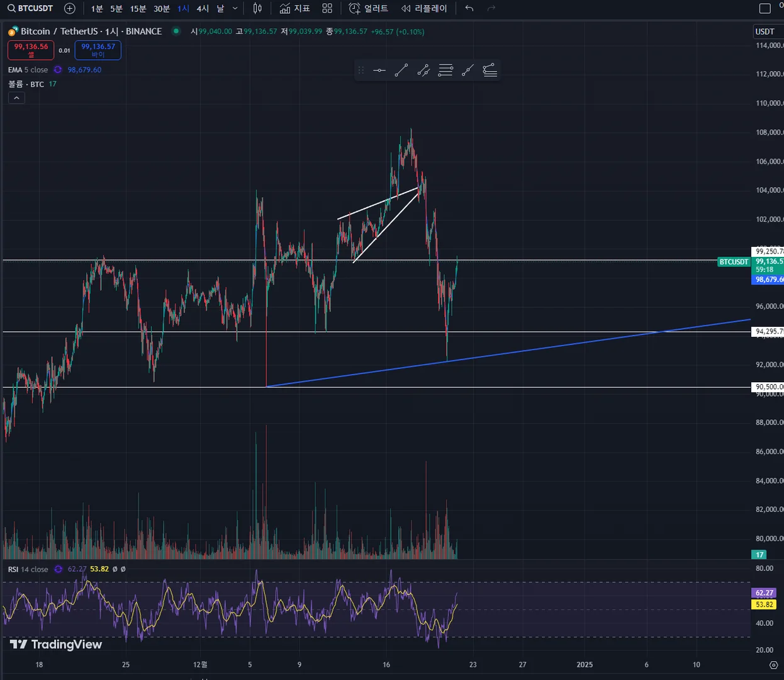
Task: Select the 5분 timeframe
Action: [x=116, y=8]
